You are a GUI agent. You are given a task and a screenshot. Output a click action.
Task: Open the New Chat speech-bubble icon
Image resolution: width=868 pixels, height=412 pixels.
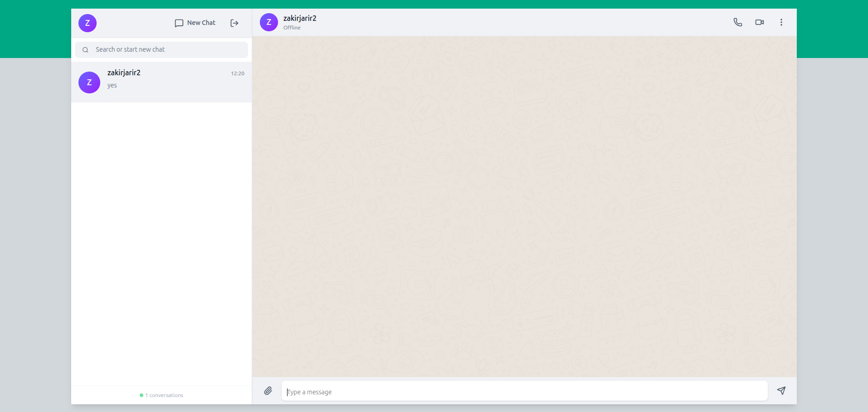coord(179,23)
